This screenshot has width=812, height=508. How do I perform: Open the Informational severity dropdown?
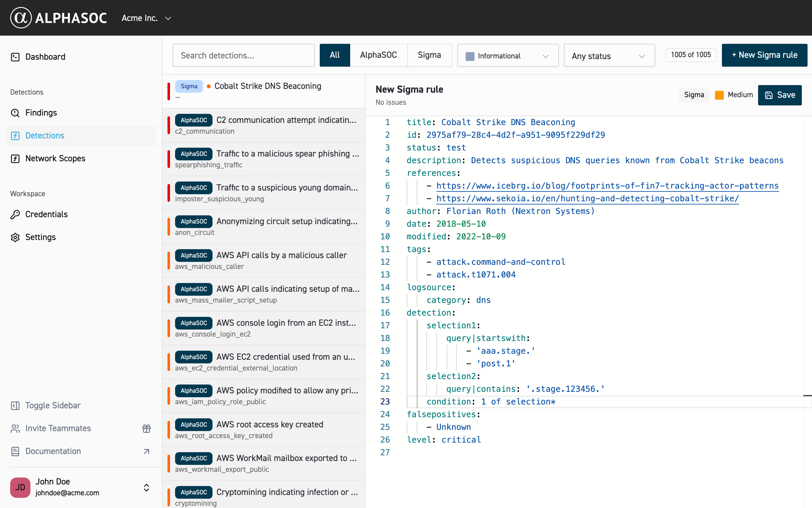508,56
